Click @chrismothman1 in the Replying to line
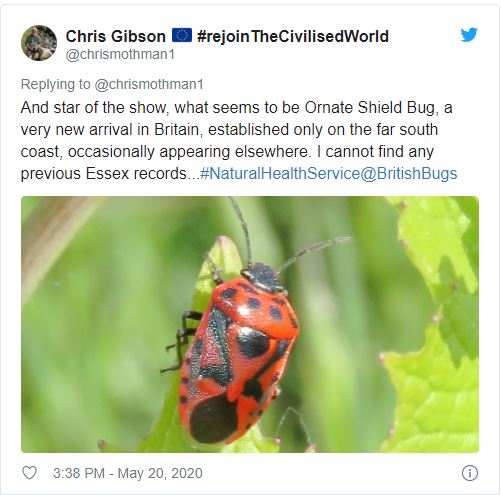This screenshot has width=501, height=495. tap(149, 84)
